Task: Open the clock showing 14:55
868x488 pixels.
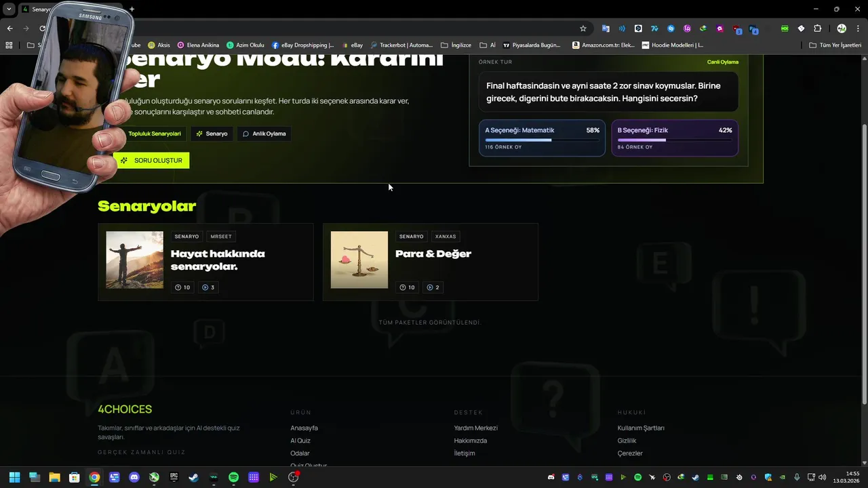Action: (848, 477)
